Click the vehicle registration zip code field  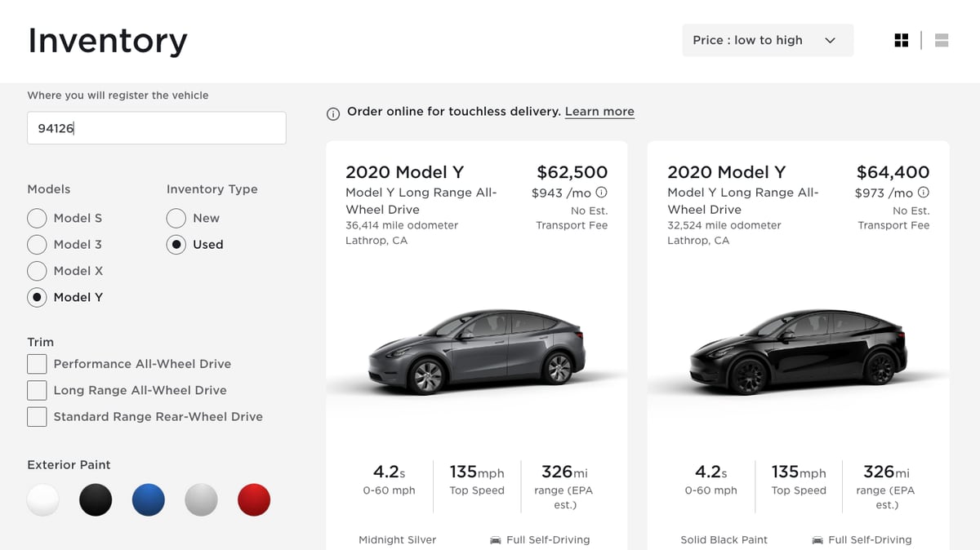tap(156, 127)
